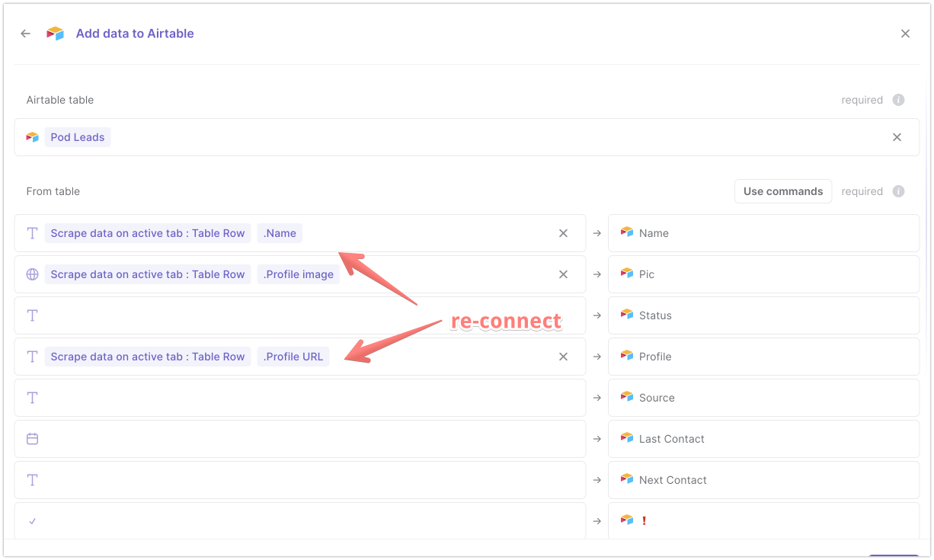
Task: Close the Add data to Airtable dialog
Action: click(x=905, y=34)
